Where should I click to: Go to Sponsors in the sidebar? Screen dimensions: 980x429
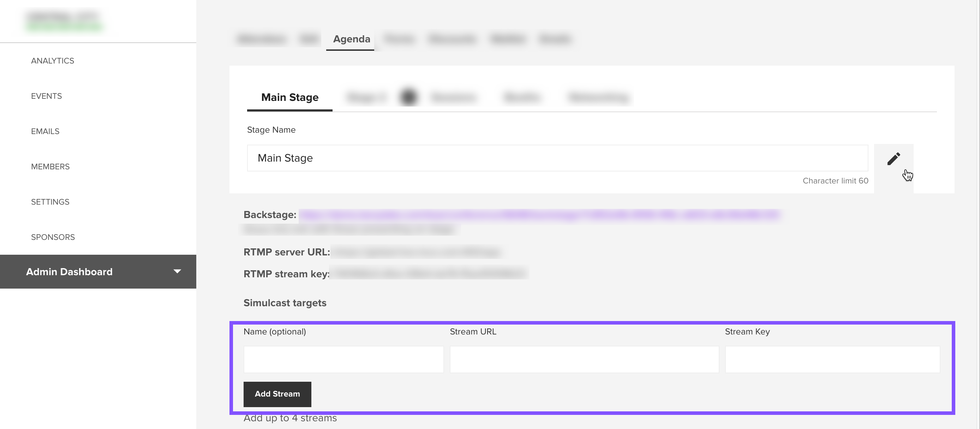(53, 237)
